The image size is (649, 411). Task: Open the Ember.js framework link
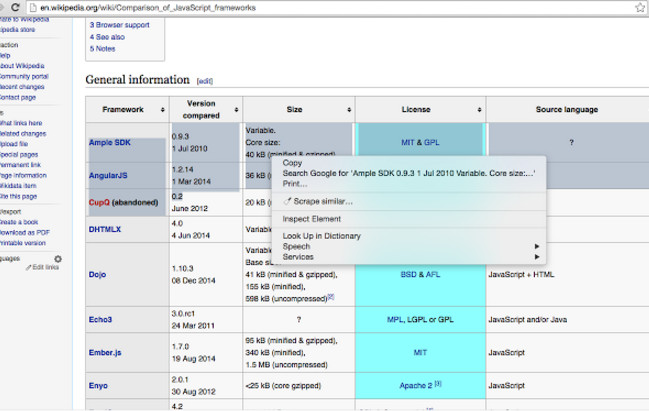coord(105,353)
